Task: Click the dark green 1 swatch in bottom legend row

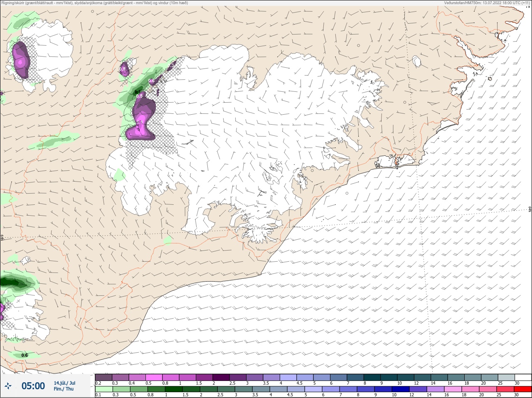Action: coord(174,389)
